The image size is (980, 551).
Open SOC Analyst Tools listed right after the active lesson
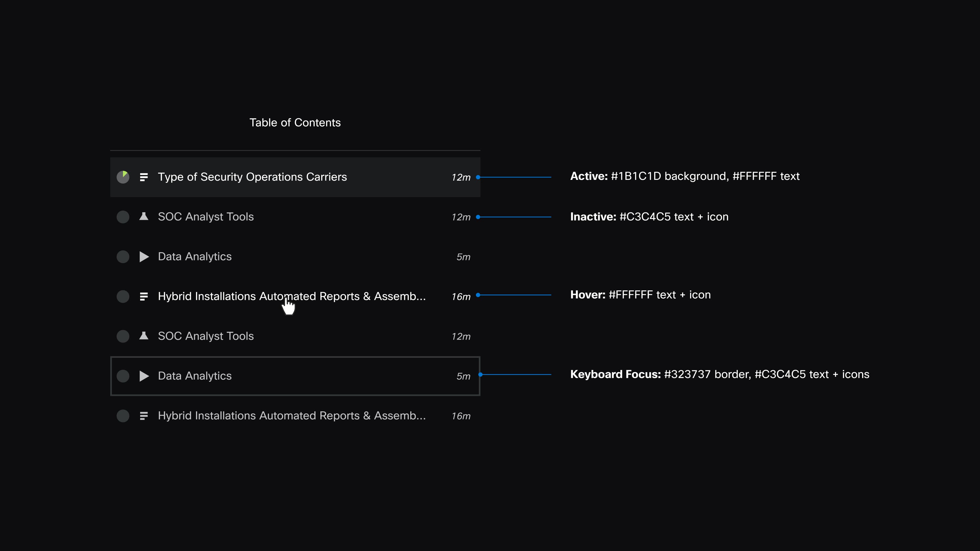point(206,217)
